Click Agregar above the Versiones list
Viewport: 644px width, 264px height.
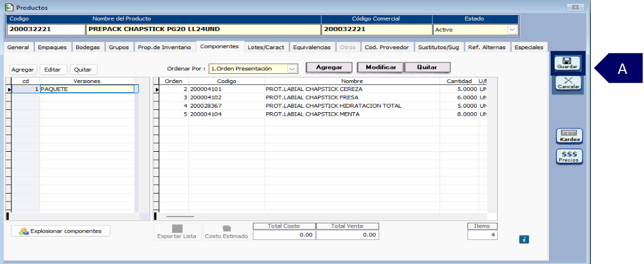(22, 69)
